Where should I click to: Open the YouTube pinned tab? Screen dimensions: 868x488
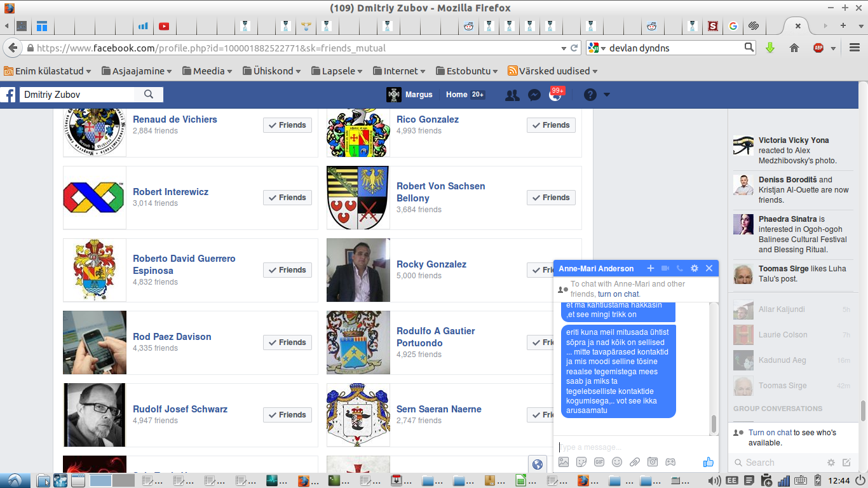click(164, 26)
